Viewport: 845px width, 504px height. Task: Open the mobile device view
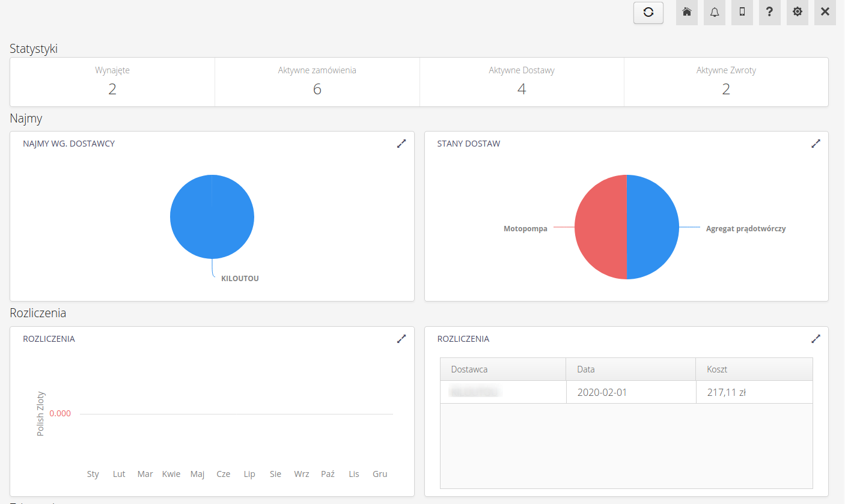point(742,12)
